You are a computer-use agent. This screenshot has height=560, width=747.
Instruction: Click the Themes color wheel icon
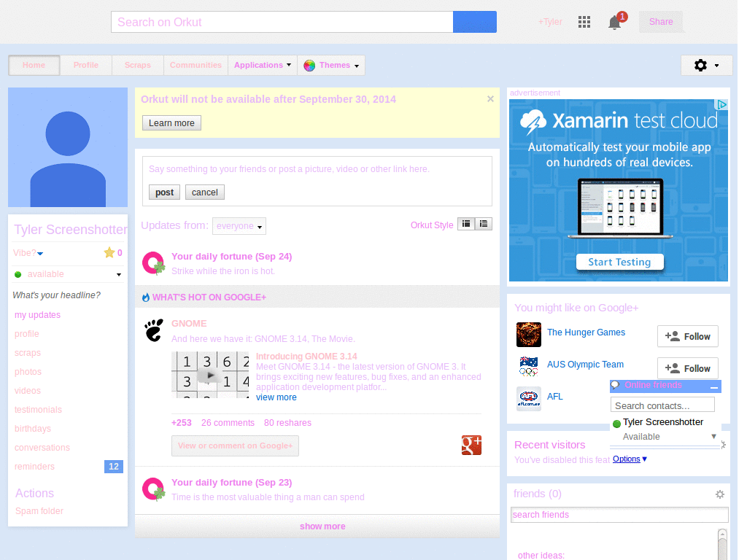[x=309, y=65]
